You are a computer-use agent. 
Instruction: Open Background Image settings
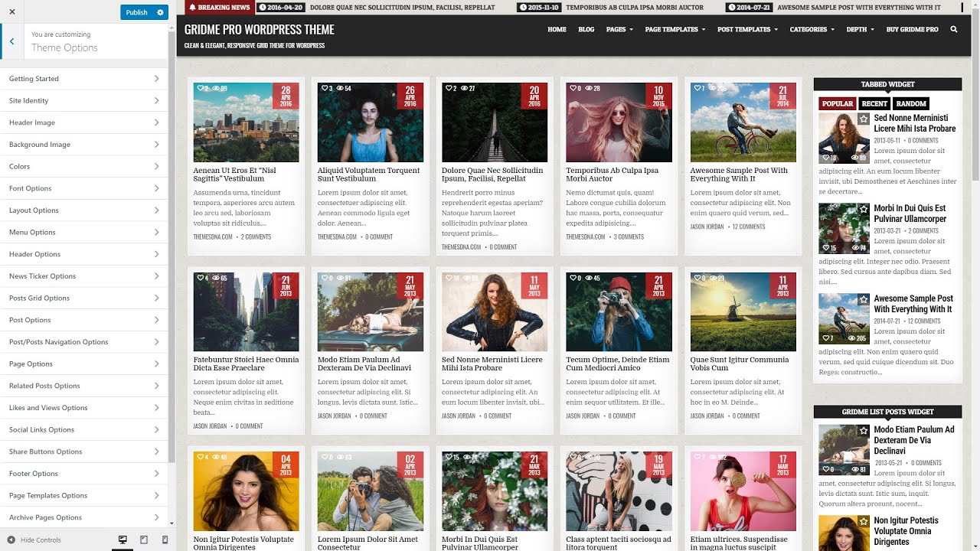[84, 145]
